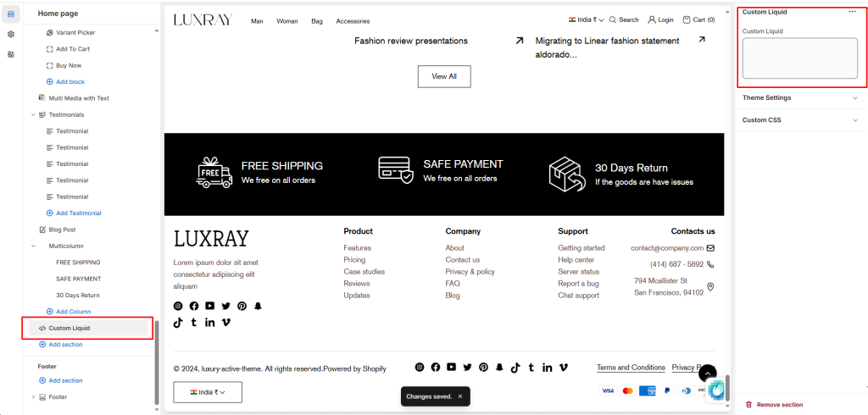868x415 pixels.
Task: Click Twitter icon under the Lorem ipsum text
Action: click(225, 306)
